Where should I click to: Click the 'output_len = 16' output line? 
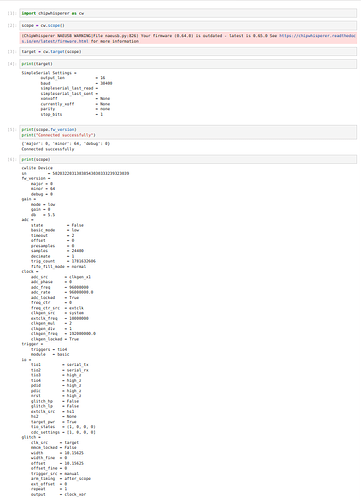[73, 78]
